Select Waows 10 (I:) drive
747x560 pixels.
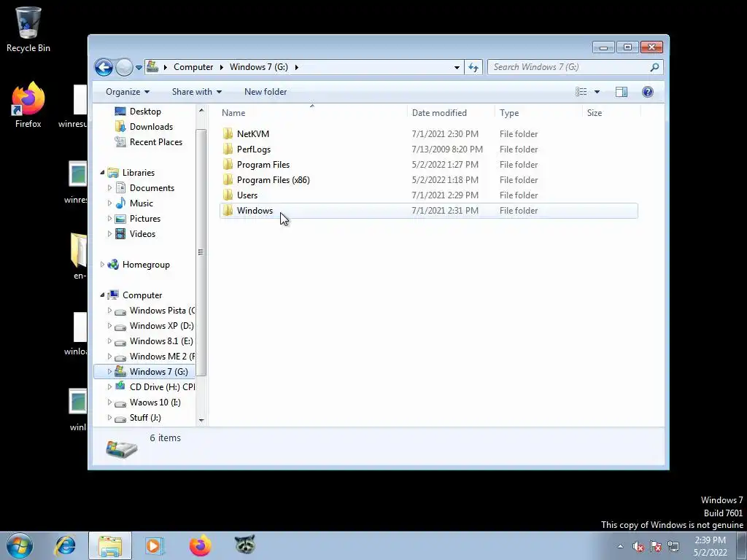pos(155,402)
